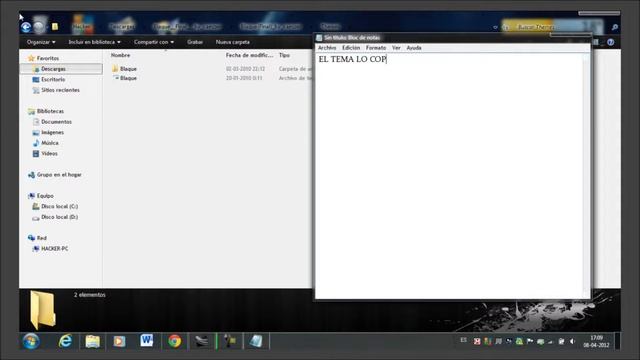Switch to Notepad taskbar button
Viewport: 640px width, 360px height.
pyautogui.click(x=256, y=341)
